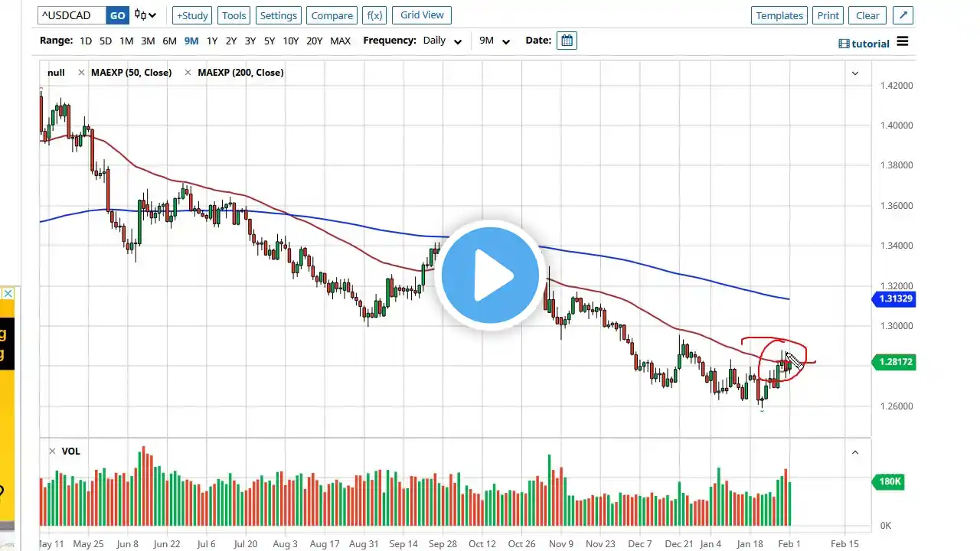Select the 1M range
The image size is (980, 551).
click(x=126, y=41)
